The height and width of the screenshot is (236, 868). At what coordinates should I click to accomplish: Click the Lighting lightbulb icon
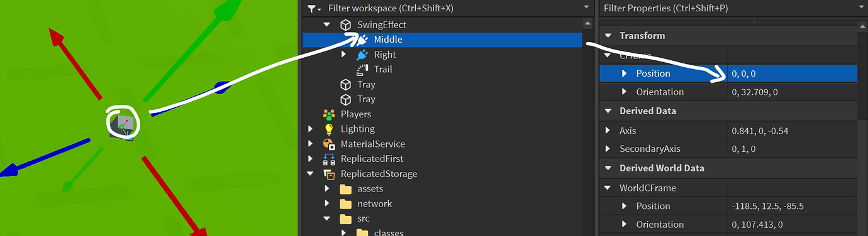[x=328, y=129]
